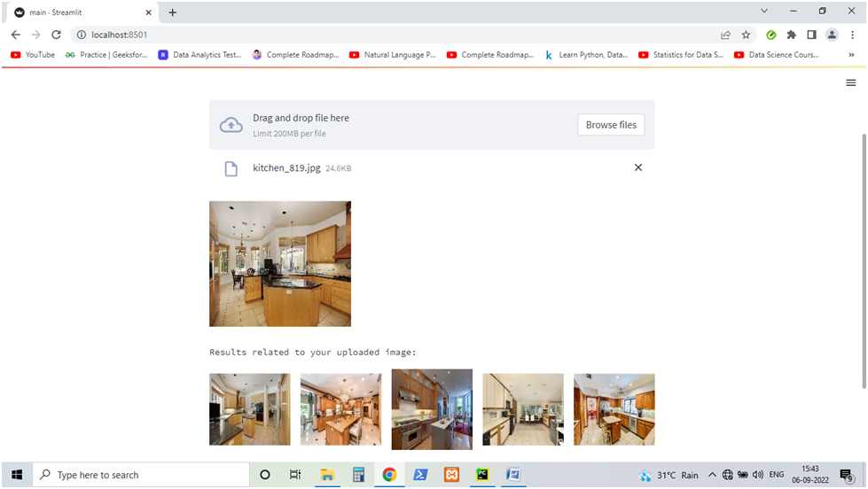868x489 pixels.
Task: Click the 31°C Rain weather widget
Action: click(x=669, y=475)
